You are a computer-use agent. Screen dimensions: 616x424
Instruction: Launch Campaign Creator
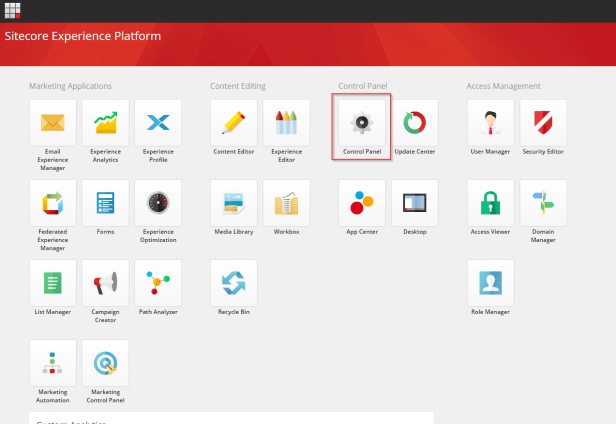105,283
